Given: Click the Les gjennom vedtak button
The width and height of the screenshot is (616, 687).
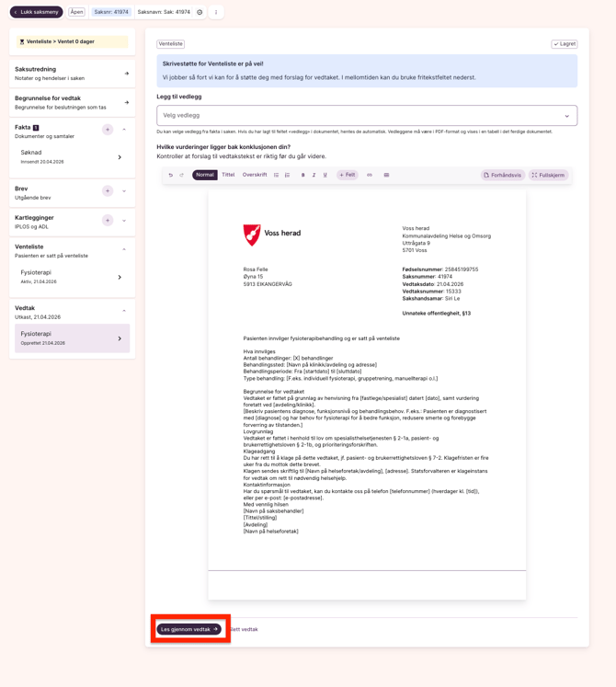Looking at the screenshot, I should (189, 629).
